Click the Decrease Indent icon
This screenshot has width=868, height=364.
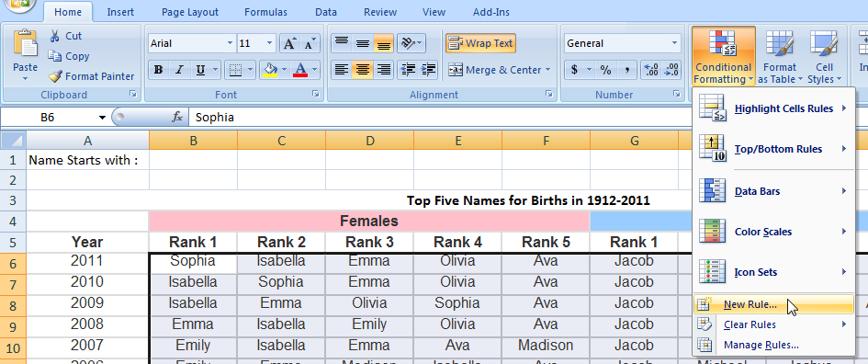point(408,70)
